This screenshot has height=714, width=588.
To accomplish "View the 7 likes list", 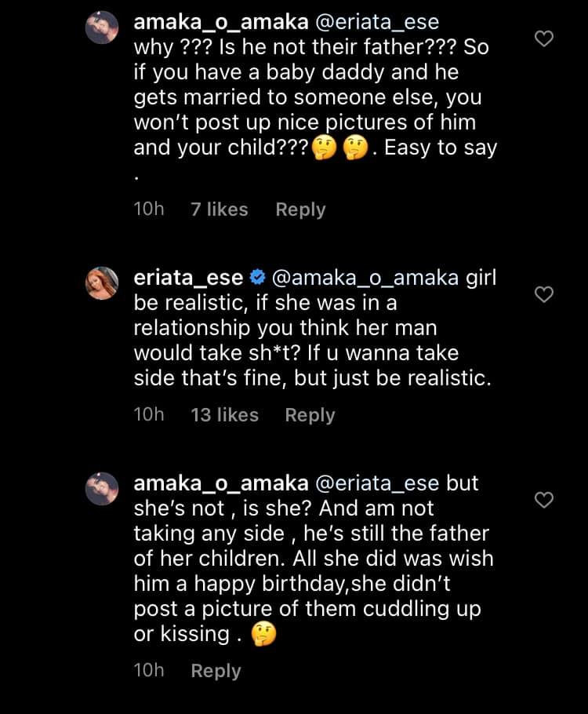I will point(220,209).
